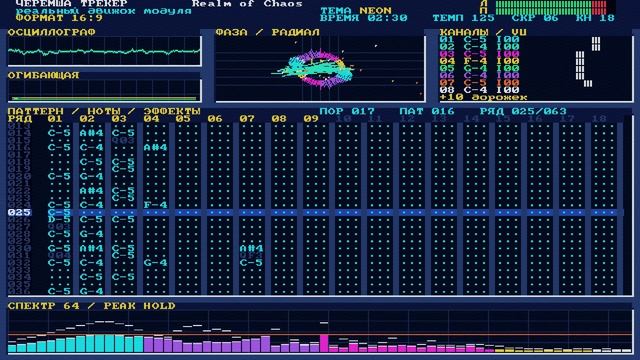Click the ФАЗА / РАДИАЛ panel header
Screen dimensions: 640x360
tap(267, 32)
